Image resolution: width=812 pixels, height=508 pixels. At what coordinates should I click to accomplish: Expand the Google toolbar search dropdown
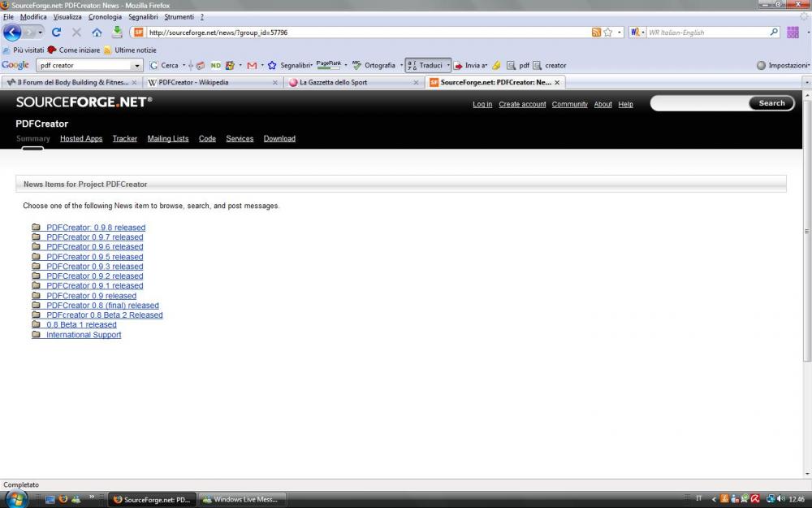[136, 65]
